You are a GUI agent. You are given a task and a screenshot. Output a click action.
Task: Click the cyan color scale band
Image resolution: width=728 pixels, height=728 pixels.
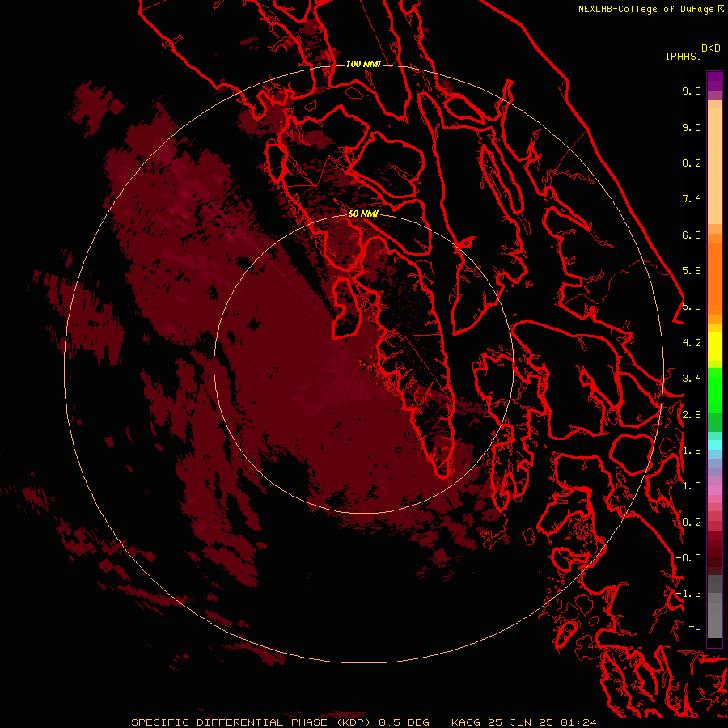[714, 445]
